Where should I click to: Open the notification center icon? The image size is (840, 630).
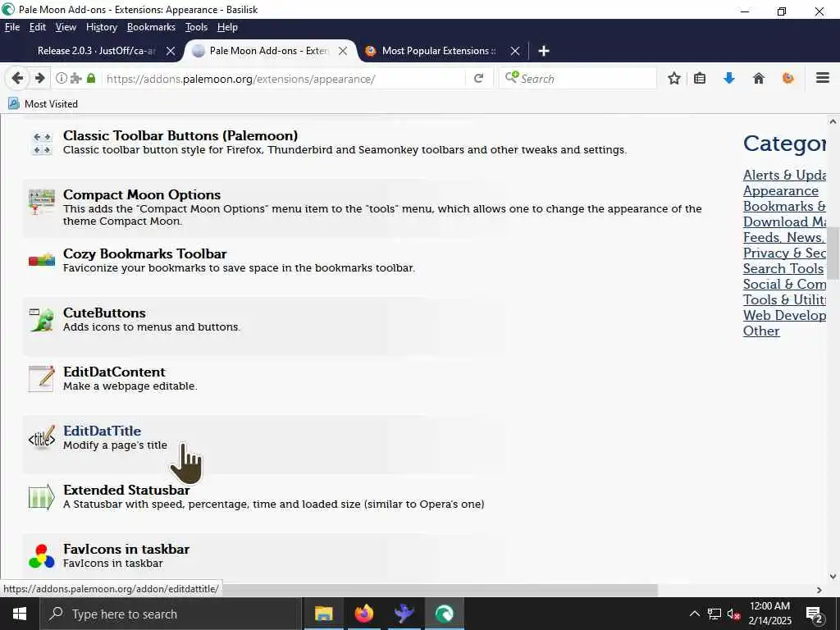coord(814,614)
